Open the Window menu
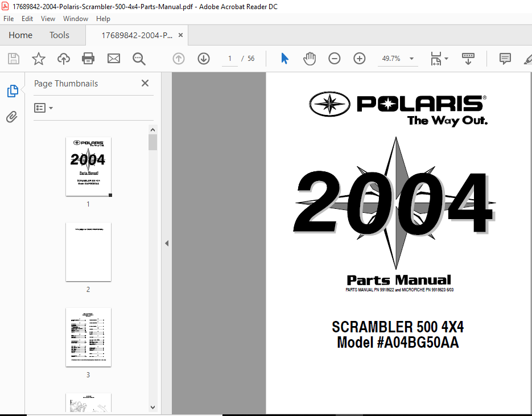Screen dimensions: 532x416 pos(75,19)
